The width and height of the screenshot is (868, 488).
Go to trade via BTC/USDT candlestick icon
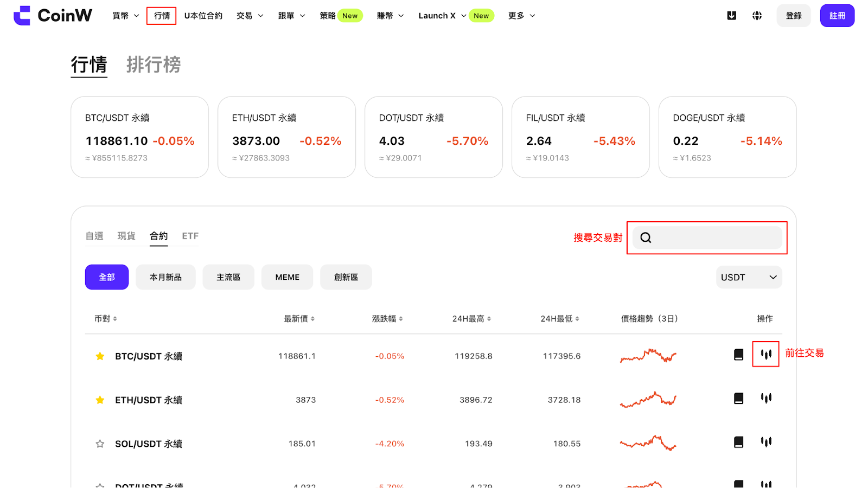(766, 354)
